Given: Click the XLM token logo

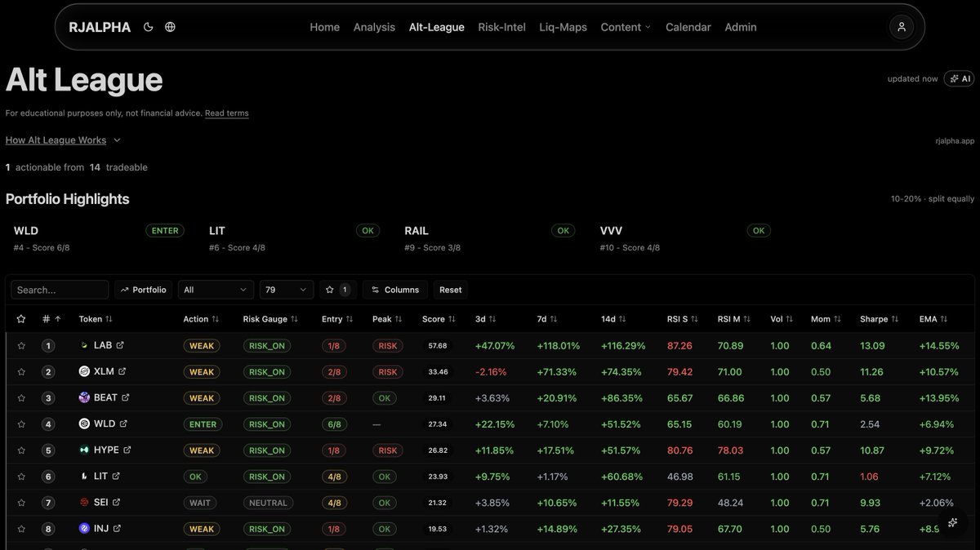Looking at the screenshot, I should [x=83, y=371].
